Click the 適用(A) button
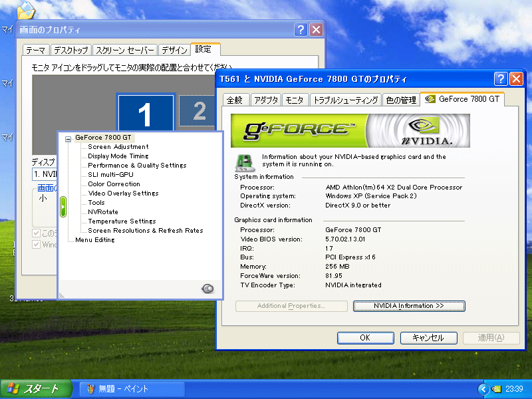This screenshot has height=399, width=532. pos(491,338)
